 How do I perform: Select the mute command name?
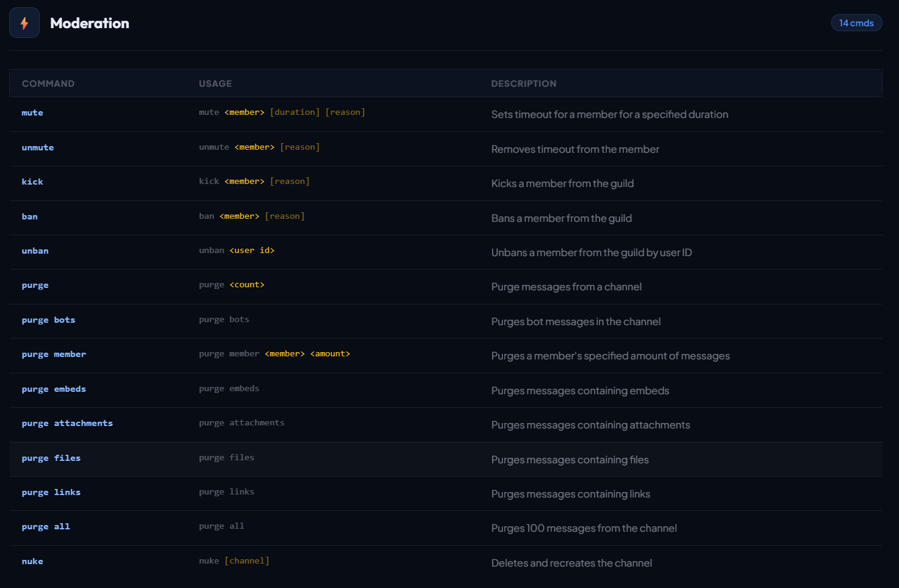(x=32, y=113)
